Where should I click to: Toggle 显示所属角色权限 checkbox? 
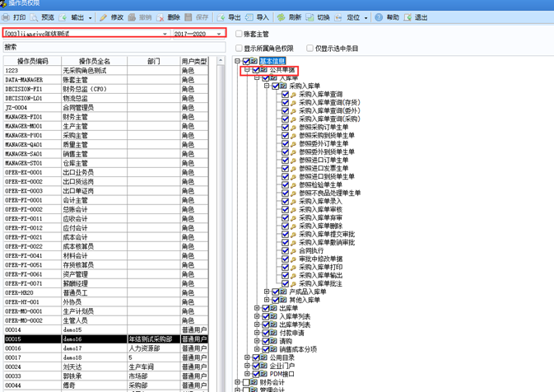click(x=239, y=48)
